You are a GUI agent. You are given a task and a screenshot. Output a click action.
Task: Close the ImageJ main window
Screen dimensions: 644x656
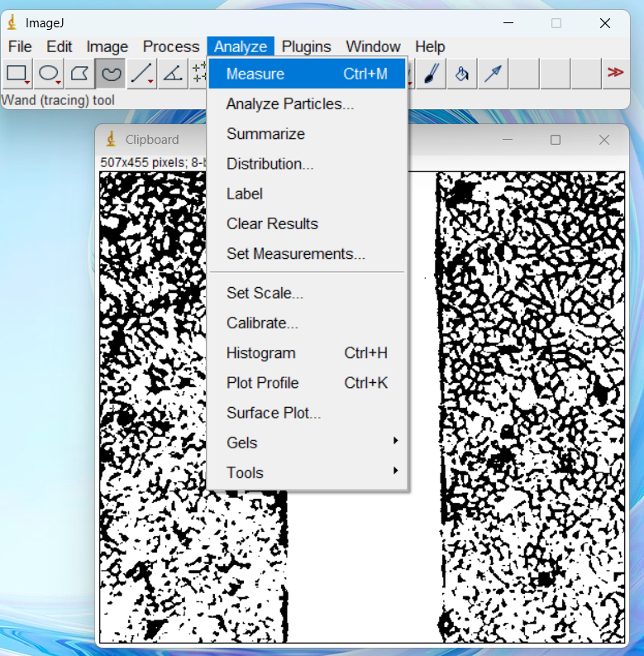(604, 23)
